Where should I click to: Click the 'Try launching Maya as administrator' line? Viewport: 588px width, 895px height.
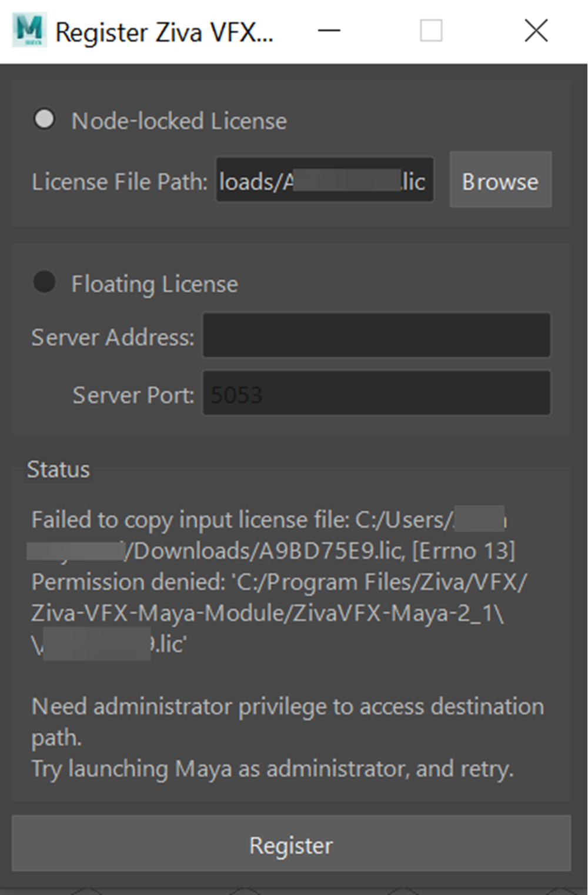(x=272, y=768)
